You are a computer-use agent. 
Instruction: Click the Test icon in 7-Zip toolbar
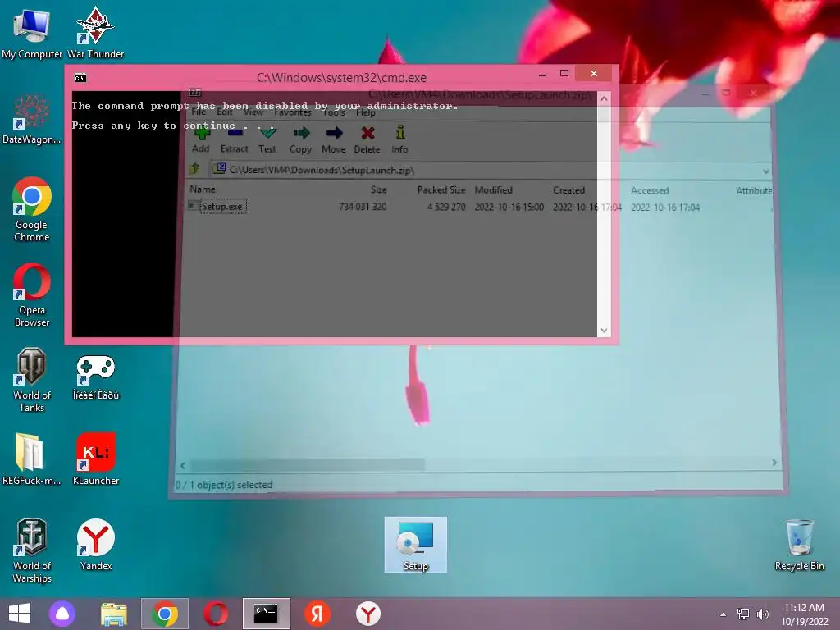267,139
